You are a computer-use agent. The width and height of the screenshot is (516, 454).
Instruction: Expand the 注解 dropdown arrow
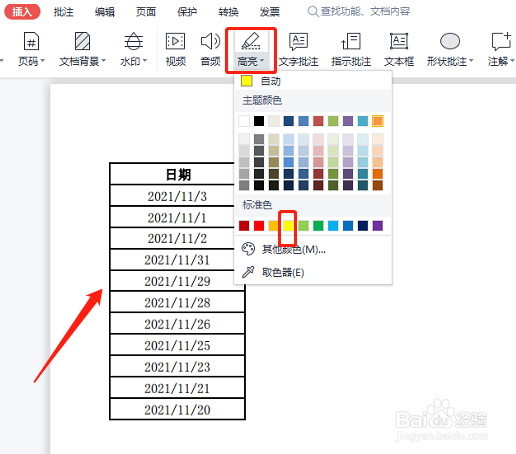coord(512,61)
